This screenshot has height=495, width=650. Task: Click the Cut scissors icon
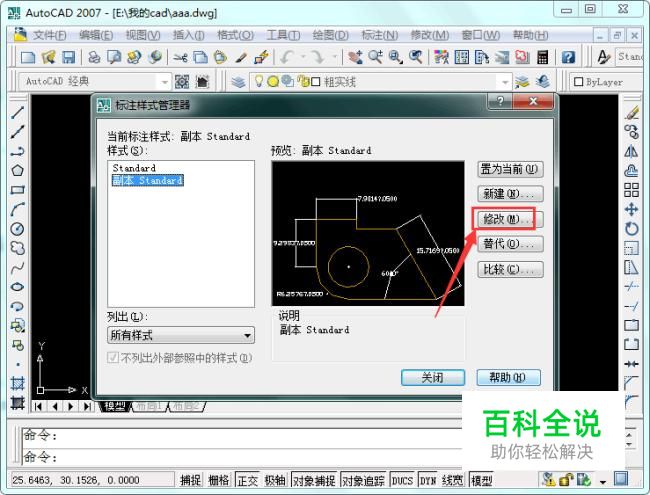[x=180, y=57]
